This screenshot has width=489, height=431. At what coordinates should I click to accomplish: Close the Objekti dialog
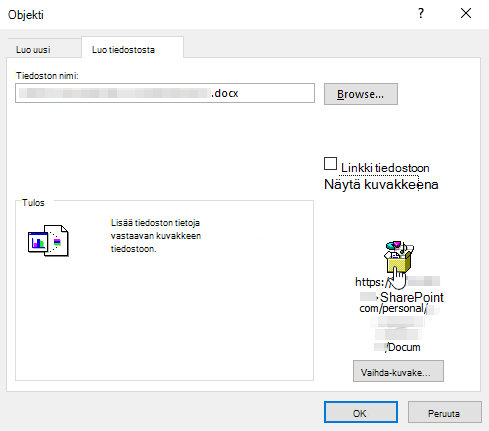point(466,13)
